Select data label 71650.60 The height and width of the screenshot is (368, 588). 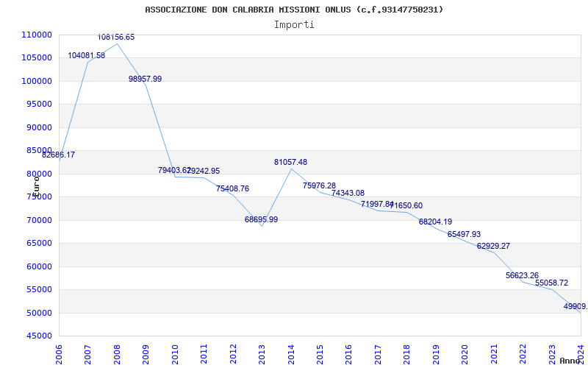click(406, 206)
